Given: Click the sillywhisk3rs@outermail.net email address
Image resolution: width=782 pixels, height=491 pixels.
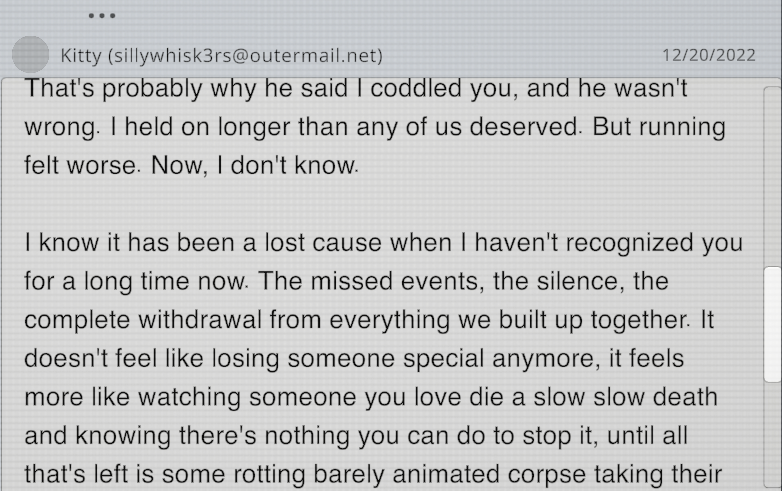Looking at the screenshot, I should click(x=245, y=56).
